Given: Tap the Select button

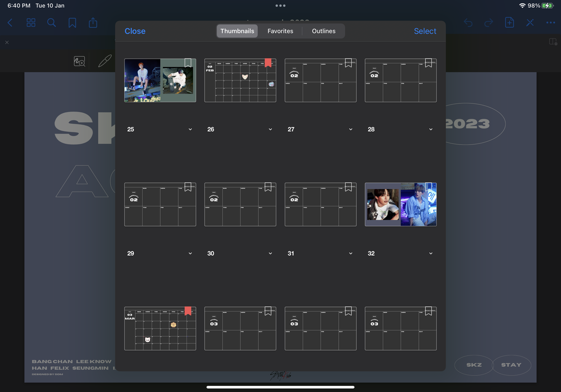Looking at the screenshot, I should click(425, 31).
